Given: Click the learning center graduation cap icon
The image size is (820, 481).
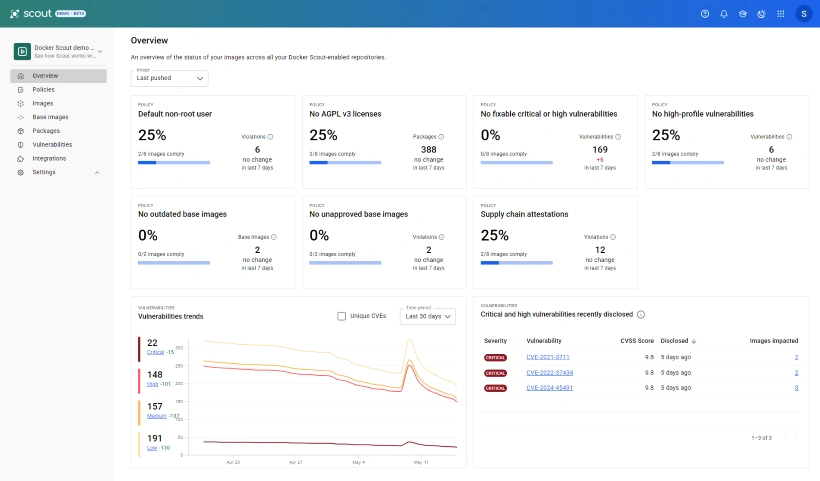Looking at the screenshot, I should tap(743, 14).
